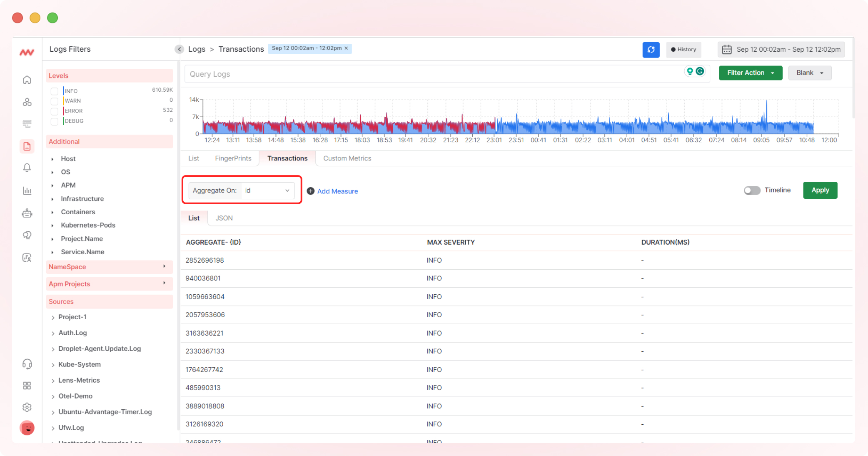This screenshot has width=868, height=456.
Task: Check the INFO level checkbox
Action: 55,91
